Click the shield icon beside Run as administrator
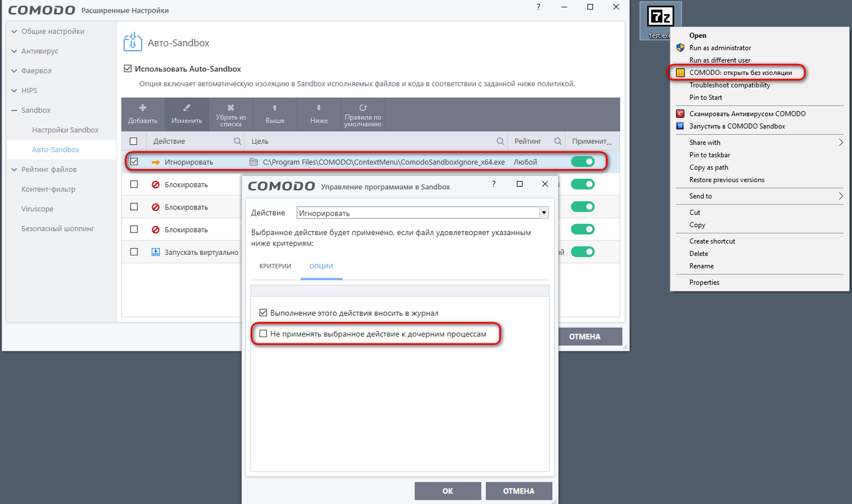The width and height of the screenshot is (852, 504). pyautogui.click(x=680, y=48)
